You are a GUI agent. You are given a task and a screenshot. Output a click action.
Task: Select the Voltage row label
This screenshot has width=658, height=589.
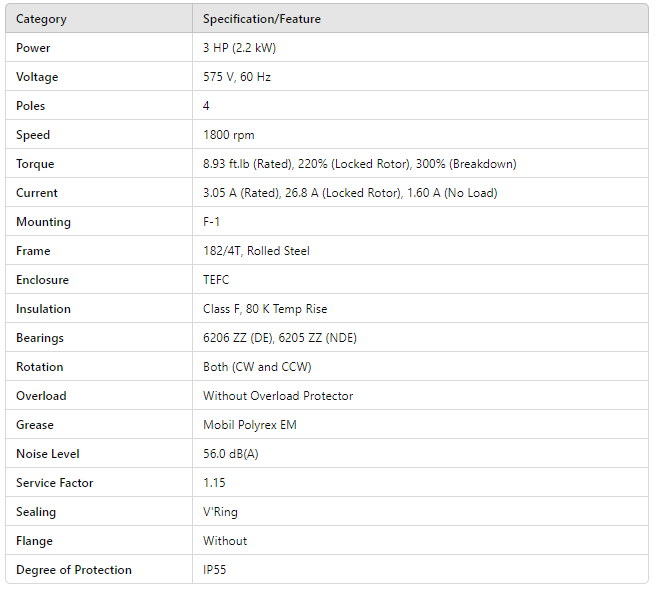(x=37, y=77)
